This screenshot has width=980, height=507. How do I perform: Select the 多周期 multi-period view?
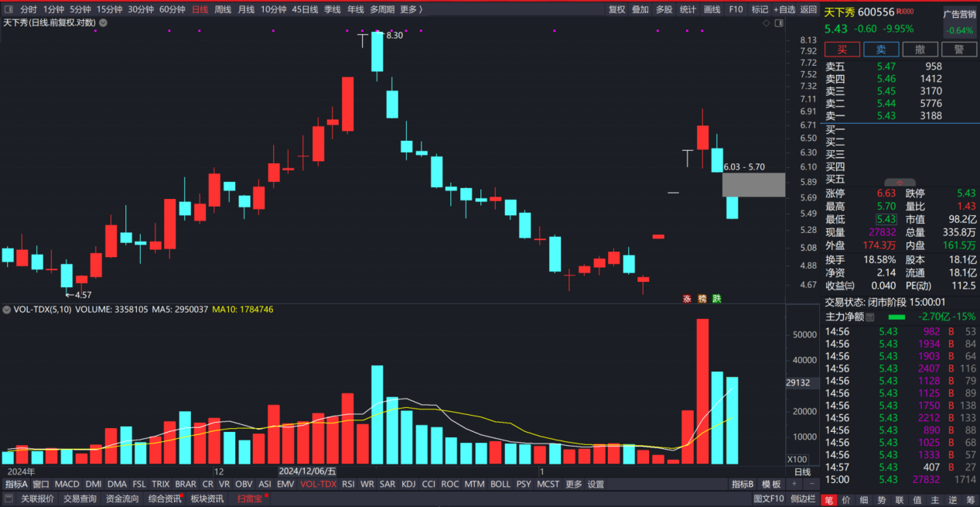pyautogui.click(x=382, y=9)
